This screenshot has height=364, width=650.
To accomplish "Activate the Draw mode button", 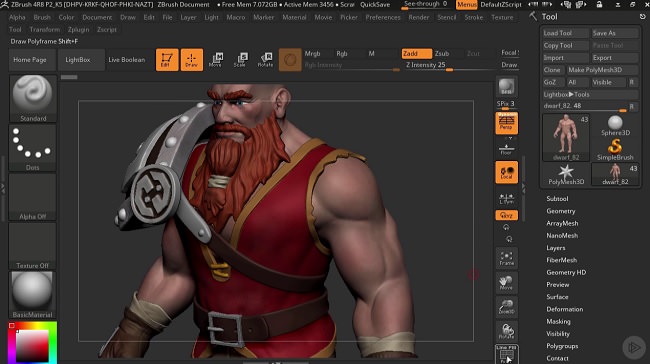I will (192, 60).
